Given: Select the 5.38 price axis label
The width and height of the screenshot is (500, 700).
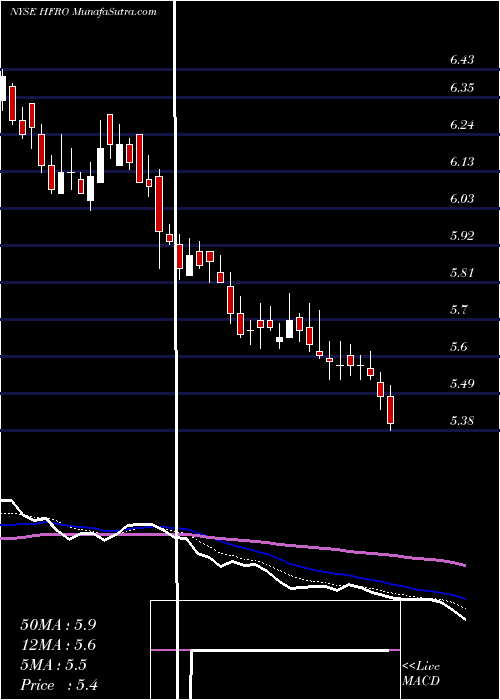Looking at the screenshot, I should (462, 421).
